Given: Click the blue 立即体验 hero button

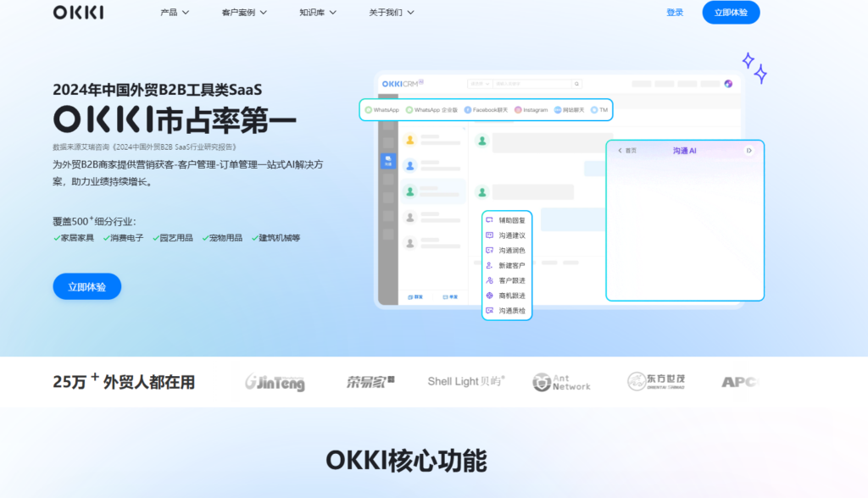Looking at the screenshot, I should 86,286.
